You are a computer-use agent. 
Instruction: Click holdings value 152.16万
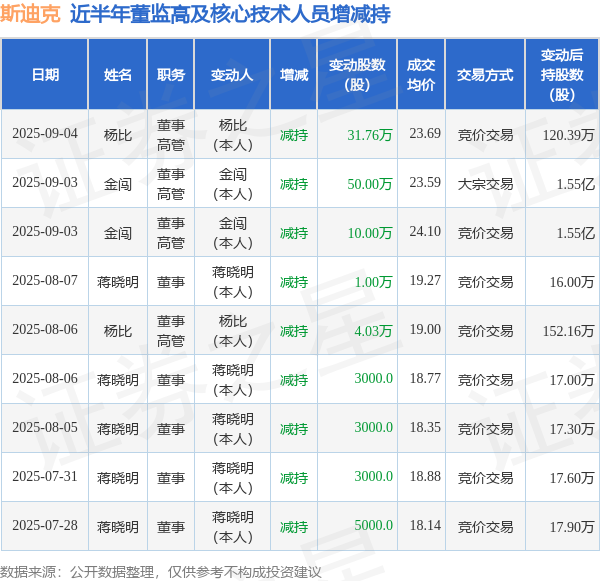tap(568, 331)
